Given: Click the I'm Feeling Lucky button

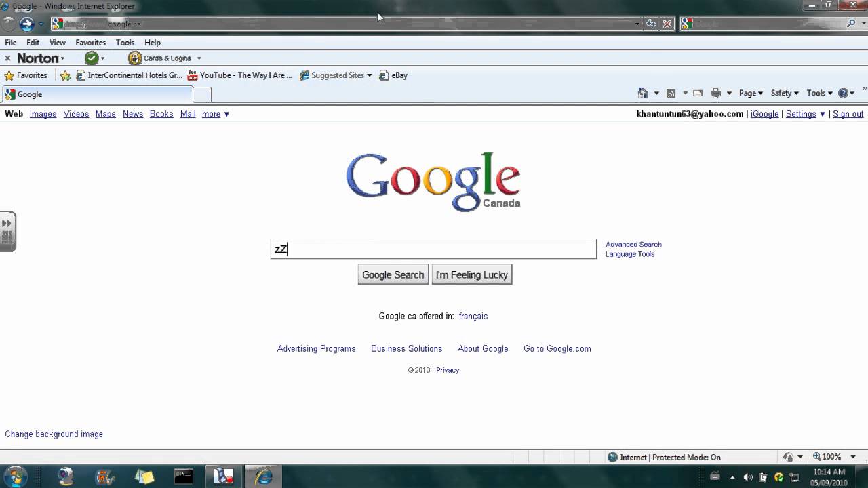Looking at the screenshot, I should (472, 274).
